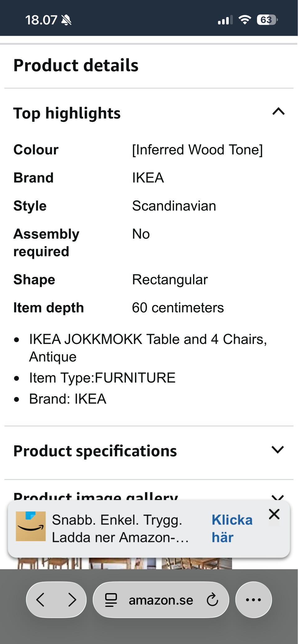Tap the browser forward arrow
Viewport: 298px width, 644px height.
[x=72, y=600]
